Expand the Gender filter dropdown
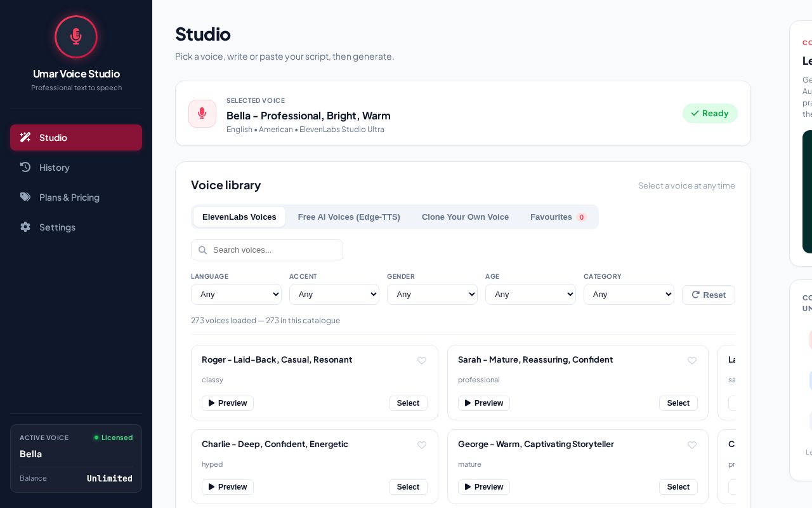The height and width of the screenshot is (508, 812). click(432, 294)
